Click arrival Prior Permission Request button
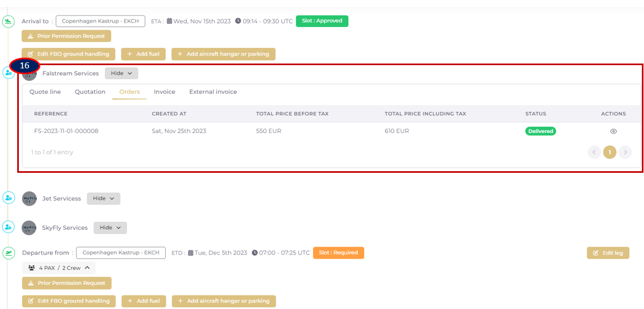The width and height of the screenshot is (644, 309). [67, 36]
